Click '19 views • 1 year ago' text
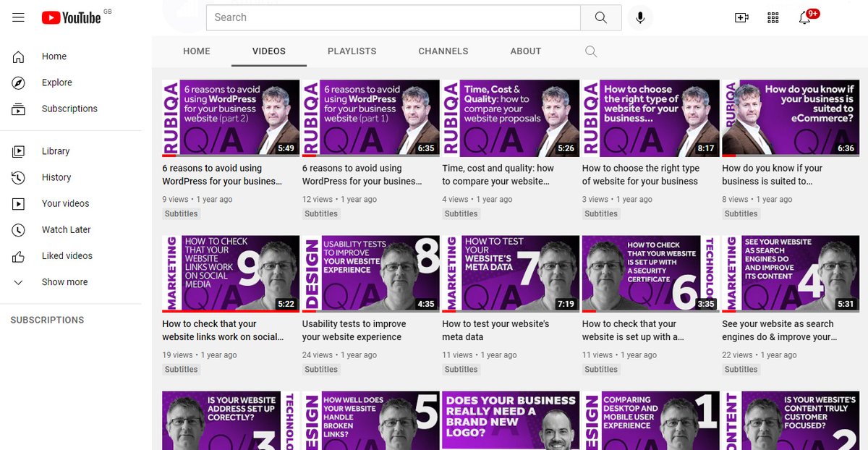This screenshot has width=868, height=450. point(200,355)
